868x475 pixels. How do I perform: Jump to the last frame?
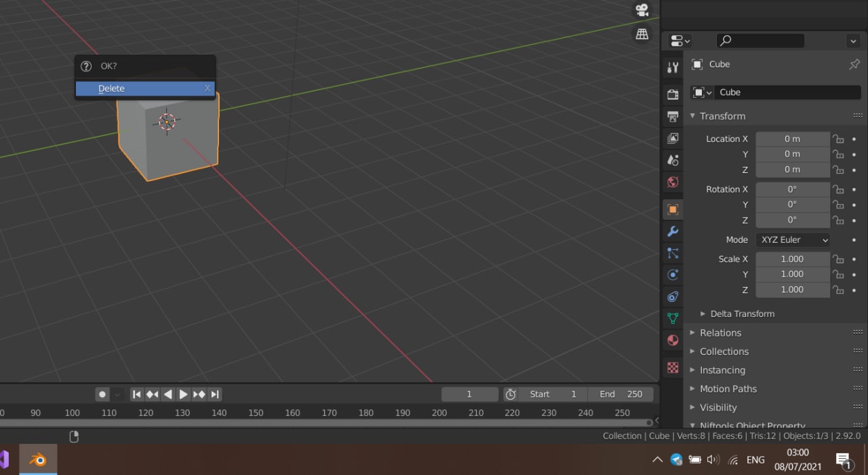(x=214, y=394)
